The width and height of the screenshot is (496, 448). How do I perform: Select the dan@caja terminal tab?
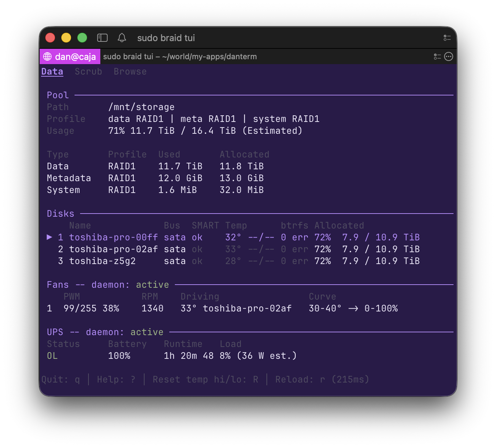70,56
